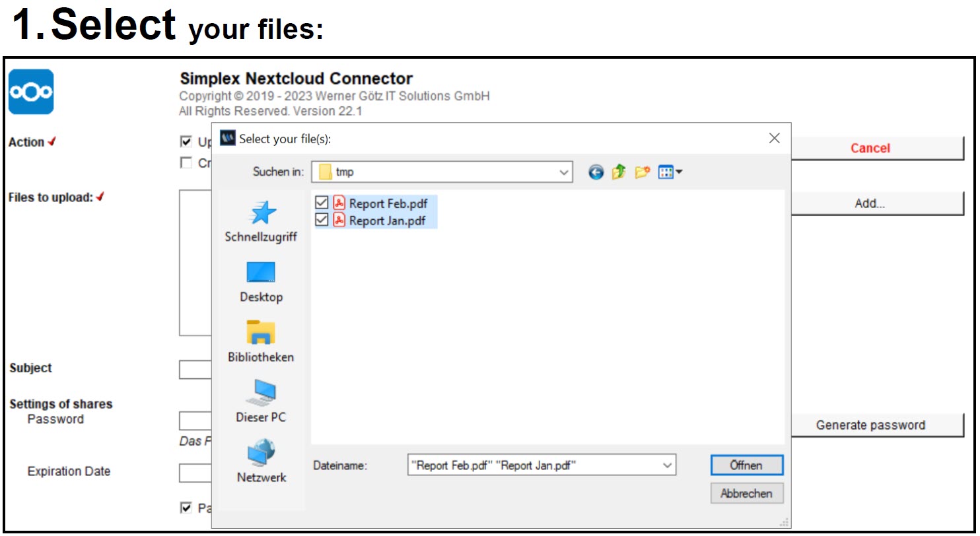The width and height of the screenshot is (980, 536).
Task: Open Dieser PC in the places bar
Action: click(261, 402)
